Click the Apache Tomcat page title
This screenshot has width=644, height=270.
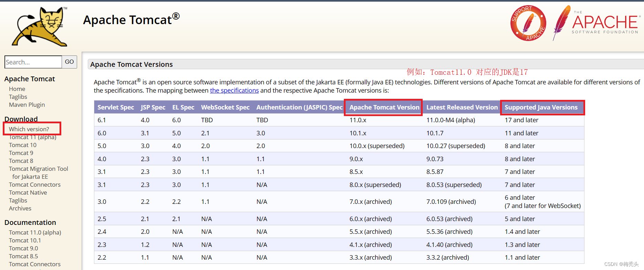(131, 20)
